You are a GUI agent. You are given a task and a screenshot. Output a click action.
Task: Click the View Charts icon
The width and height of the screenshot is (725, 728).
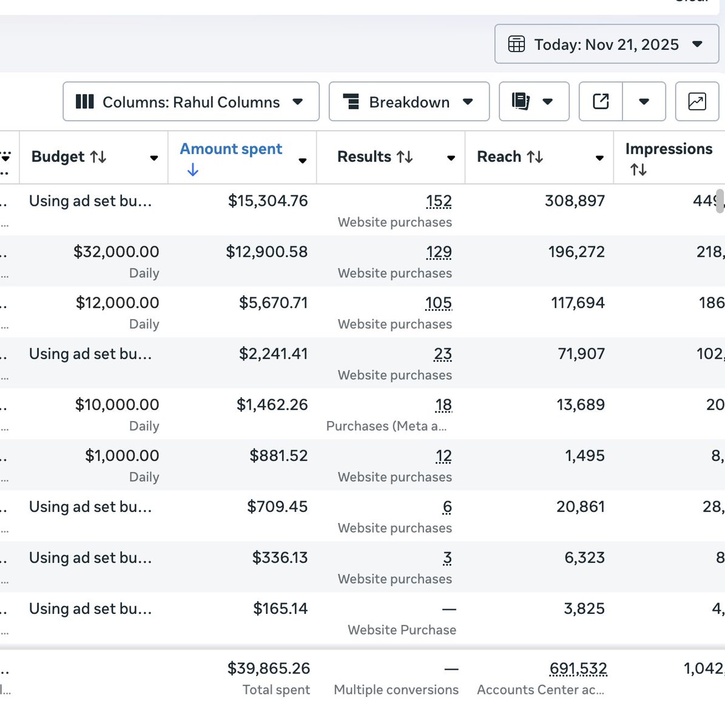(x=696, y=101)
